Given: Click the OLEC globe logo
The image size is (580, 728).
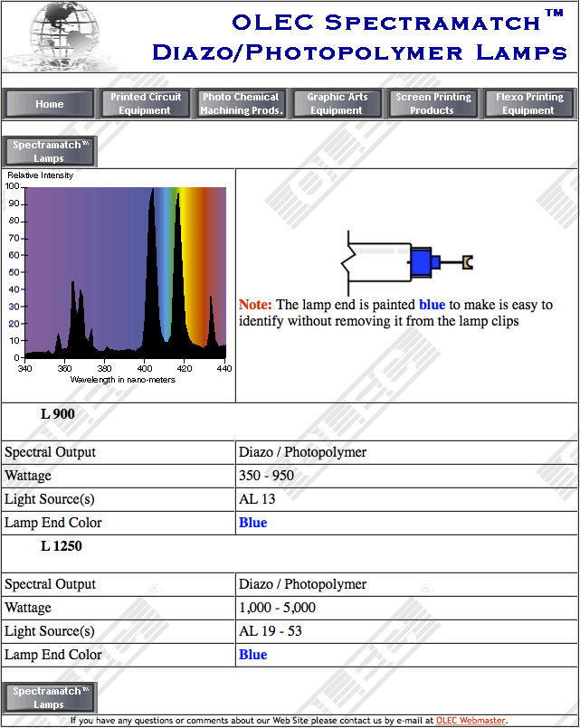Looking at the screenshot, I should click(61, 37).
